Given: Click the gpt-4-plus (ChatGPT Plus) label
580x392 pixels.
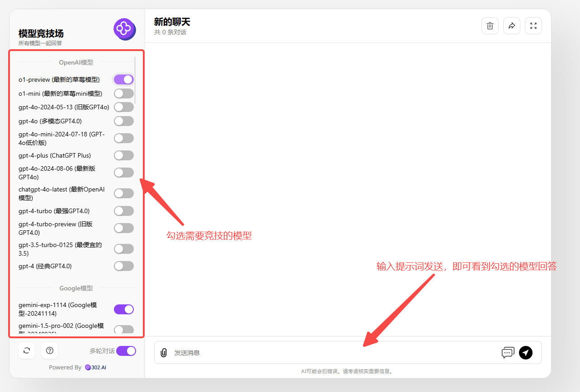Looking at the screenshot, I should [55, 155].
